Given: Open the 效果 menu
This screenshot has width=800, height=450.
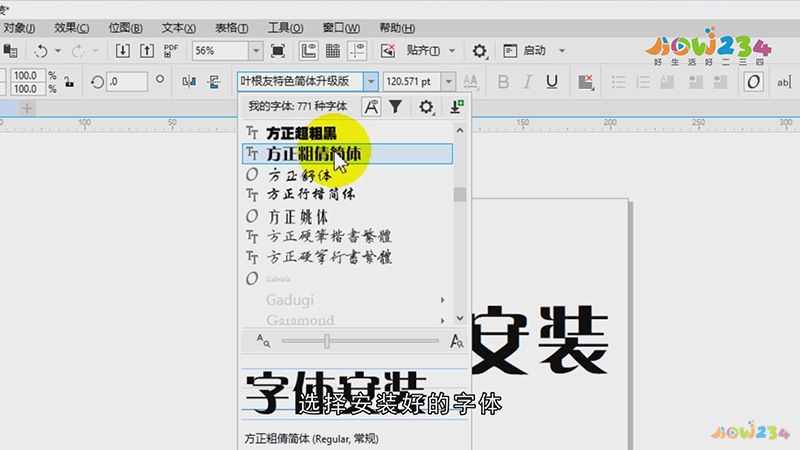Looking at the screenshot, I should 71,28.
